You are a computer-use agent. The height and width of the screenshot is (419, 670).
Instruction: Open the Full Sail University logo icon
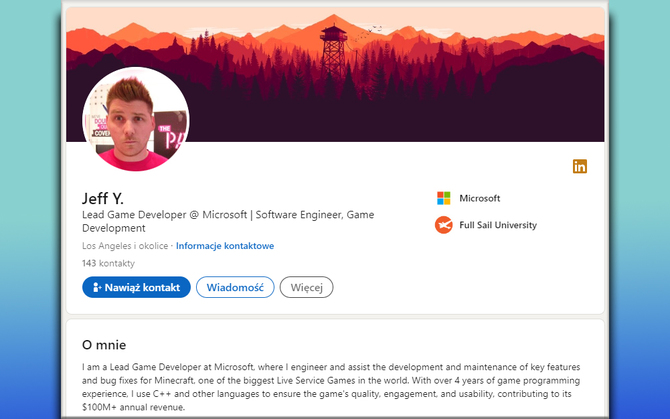pyautogui.click(x=444, y=225)
